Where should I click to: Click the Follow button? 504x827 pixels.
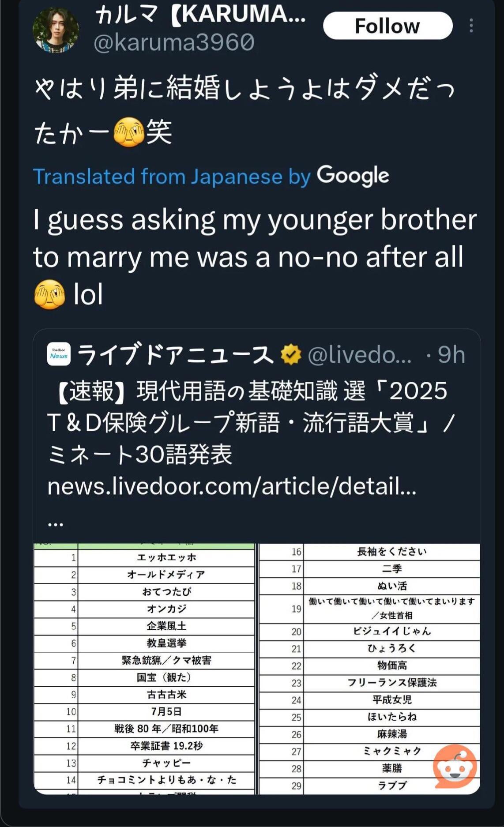click(387, 26)
